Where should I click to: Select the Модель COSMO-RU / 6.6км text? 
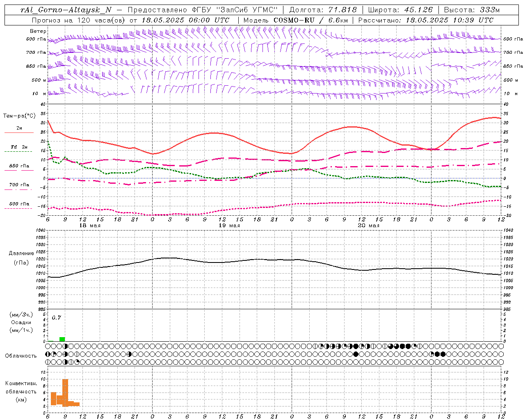pos(296,20)
